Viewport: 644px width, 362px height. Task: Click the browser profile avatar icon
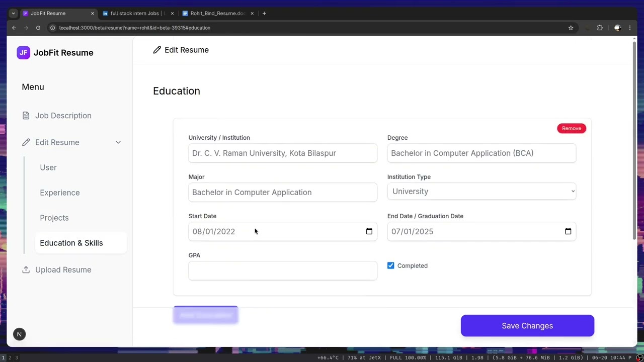coord(618,28)
